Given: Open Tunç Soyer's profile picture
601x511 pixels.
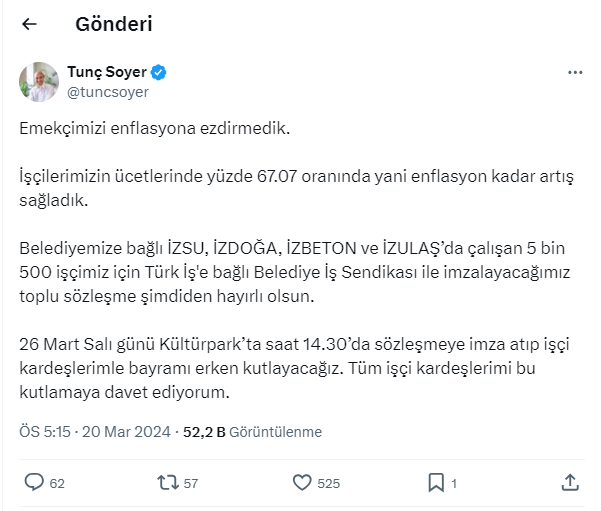Looking at the screenshot, I should (x=38, y=82).
